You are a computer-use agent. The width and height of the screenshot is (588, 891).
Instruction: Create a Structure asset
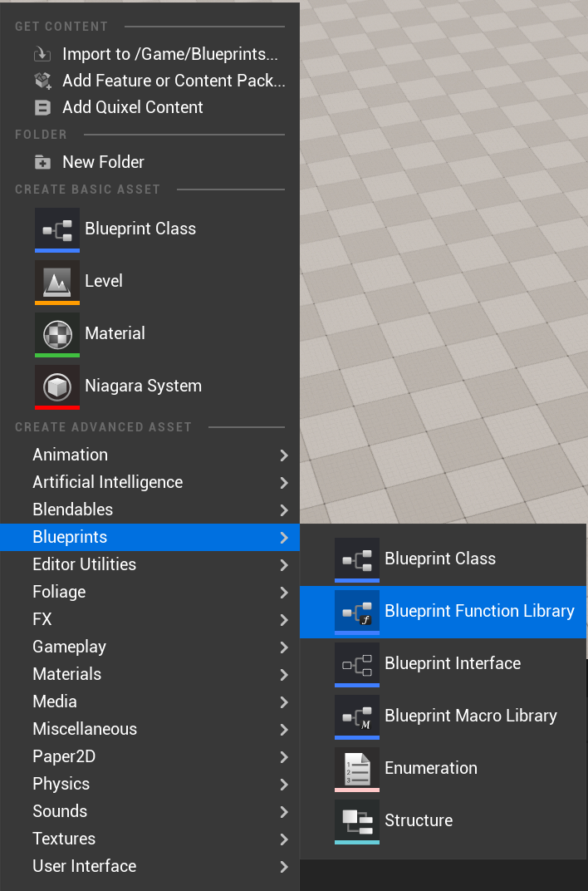[x=443, y=821]
